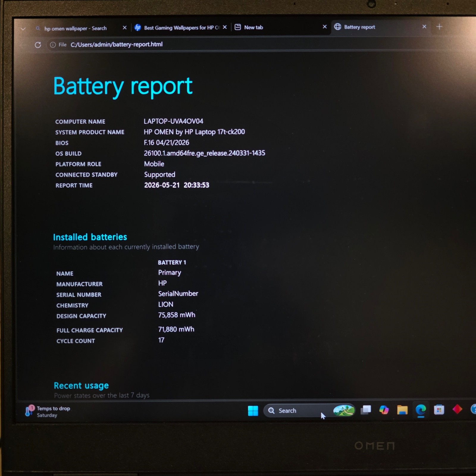Launch Copilot from the taskbar
The height and width of the screenshot is (476, 476).
pyautogui.click(x=384, y=410)
